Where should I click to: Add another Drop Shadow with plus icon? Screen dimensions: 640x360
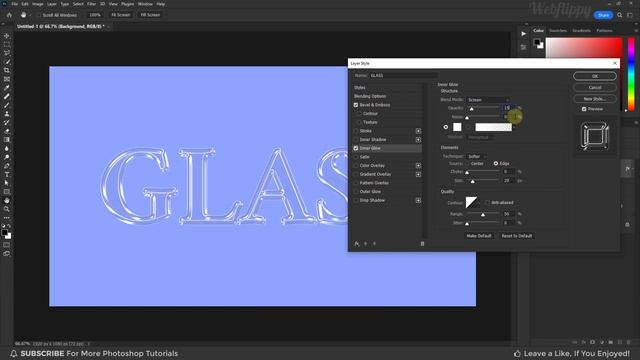pyautogui.click(x=418, y=200)
